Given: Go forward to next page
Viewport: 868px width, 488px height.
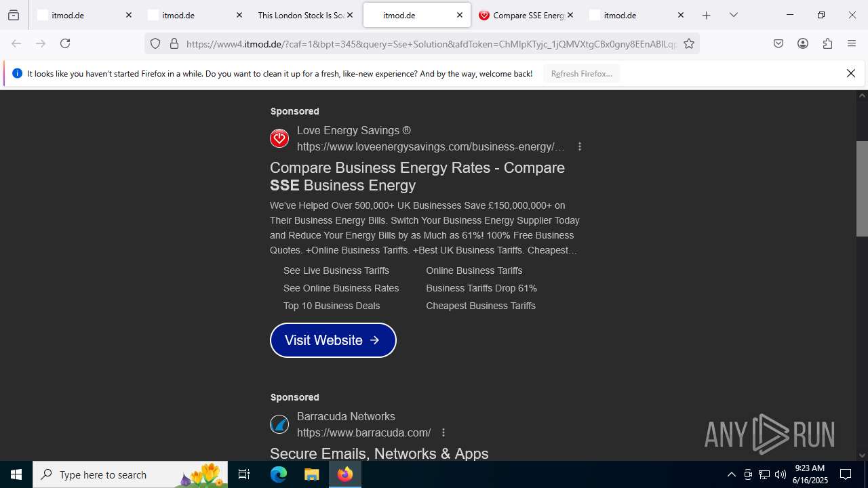Looking at the screenshot, I should pos(41,43).
